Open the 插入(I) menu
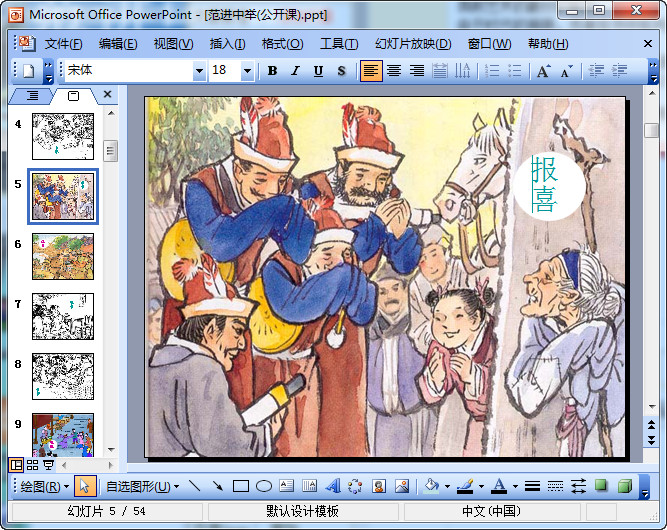The image size is (667, 530). (x=227, y=44)
